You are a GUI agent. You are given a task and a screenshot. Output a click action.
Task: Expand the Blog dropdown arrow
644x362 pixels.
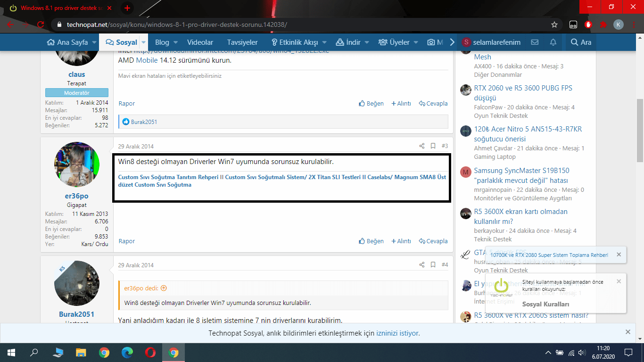point(175,42)
